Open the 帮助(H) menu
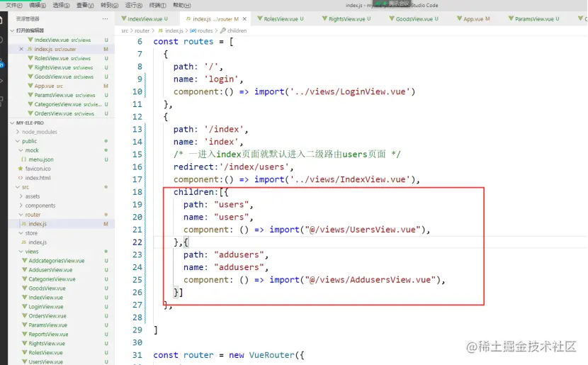Viewport: 588px width, 365px height. pos(181,5)
